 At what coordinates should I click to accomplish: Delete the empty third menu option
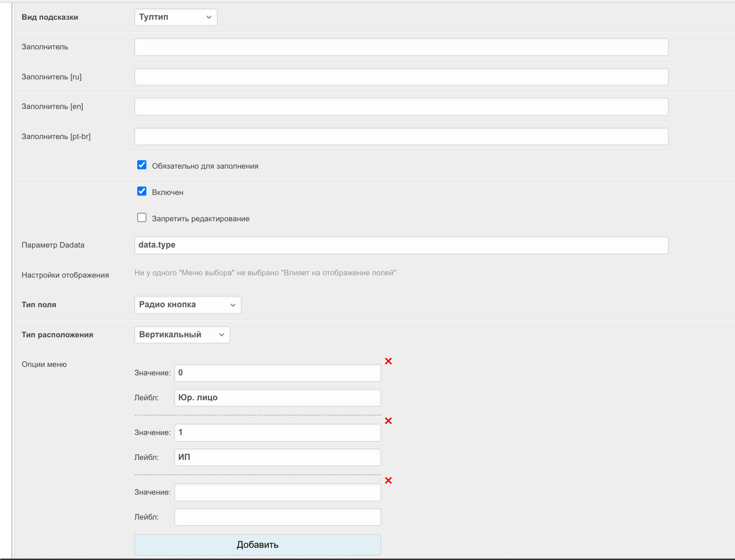pyautogui.click(x=388, y=481)
